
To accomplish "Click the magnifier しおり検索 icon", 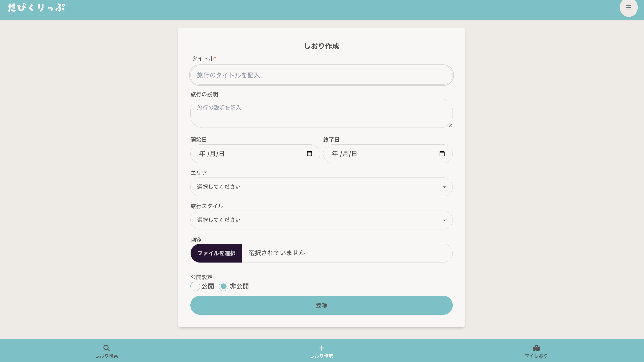I will (107, 348).
